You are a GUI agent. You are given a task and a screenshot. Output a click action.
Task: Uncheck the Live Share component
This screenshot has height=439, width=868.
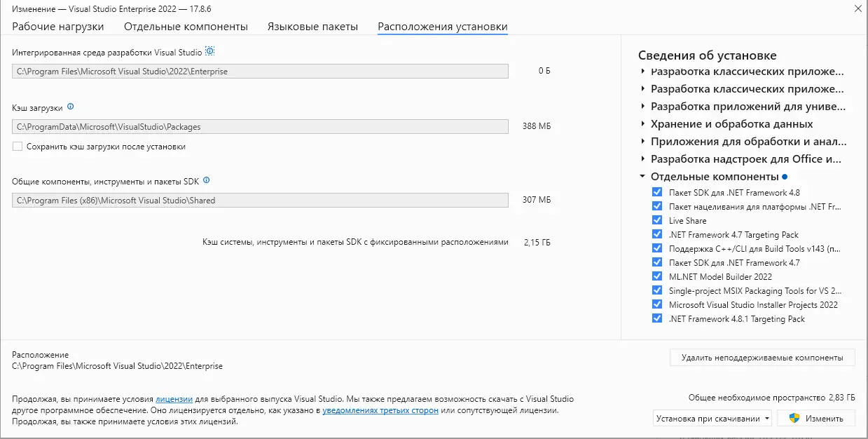[x=657, y=219]
